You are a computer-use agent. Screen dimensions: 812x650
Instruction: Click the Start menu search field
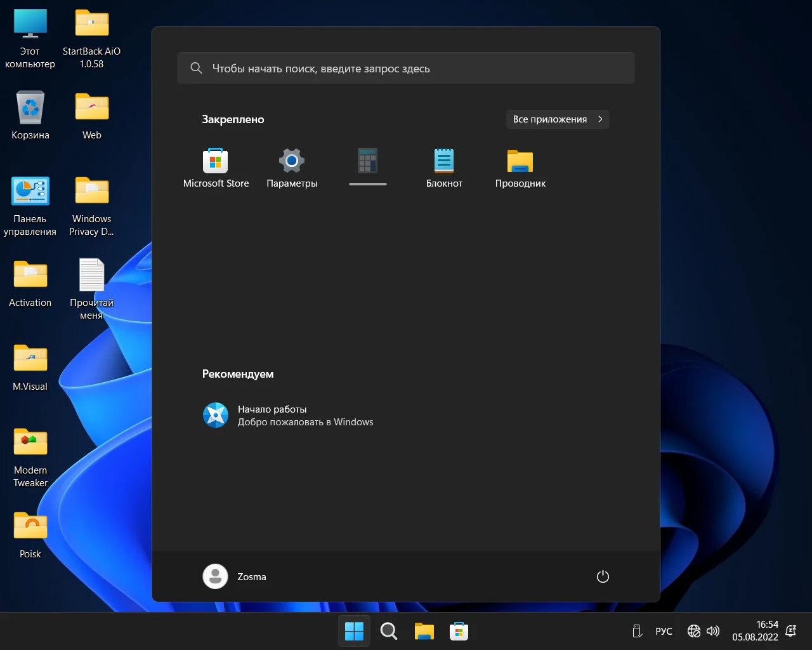pos(406,69)
